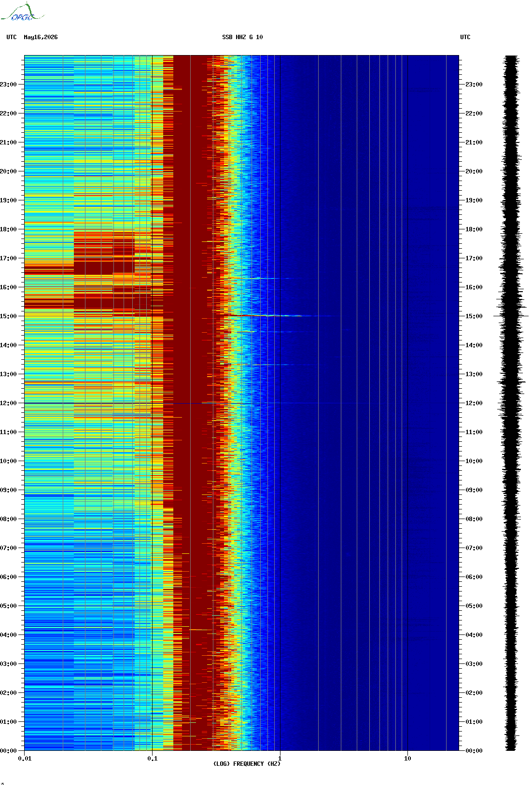Image resolution: width=532 pixels, height=789 pixels.
Task: Click the 23:00 tick on left axis
Action: pyautogui.click(x=8, y=85)
